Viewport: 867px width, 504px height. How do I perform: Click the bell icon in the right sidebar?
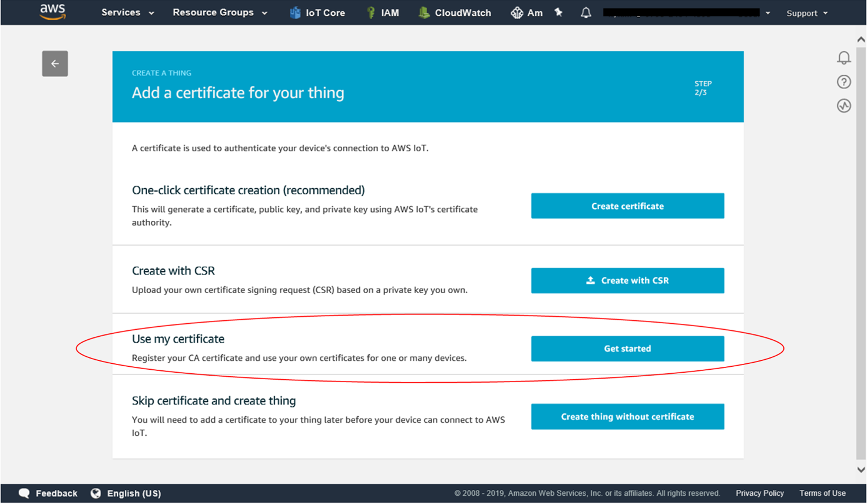[843, 58]
